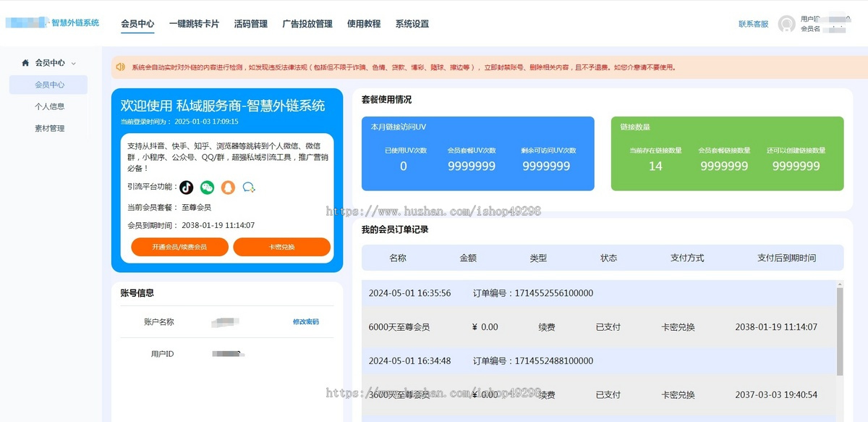868x422 pixels.
Task: Click the speaker icon in the warning banner
Action: click(x=121, y=67)
